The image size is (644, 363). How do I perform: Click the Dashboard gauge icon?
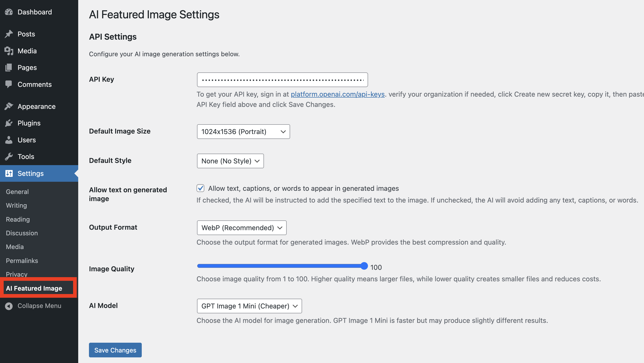(x=9, y=12)
